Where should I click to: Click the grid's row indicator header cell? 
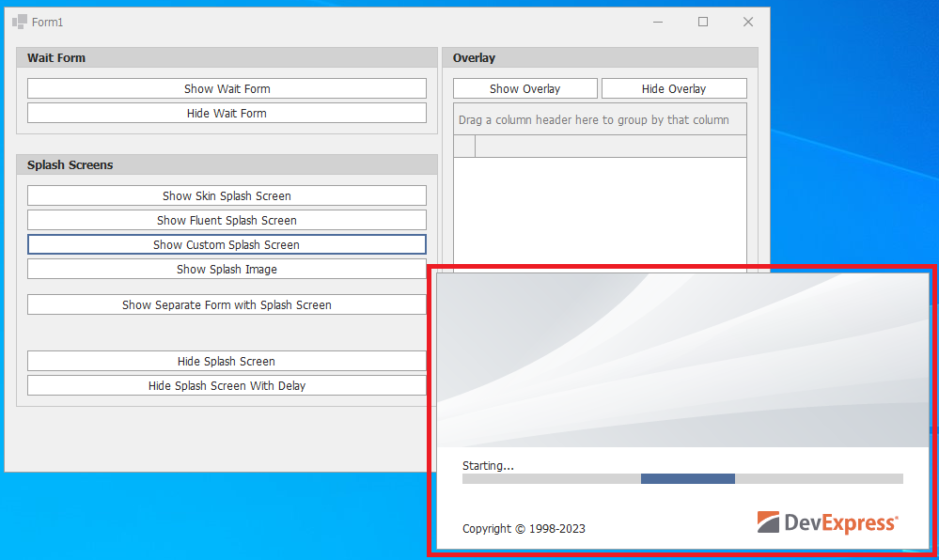(464, 147)
